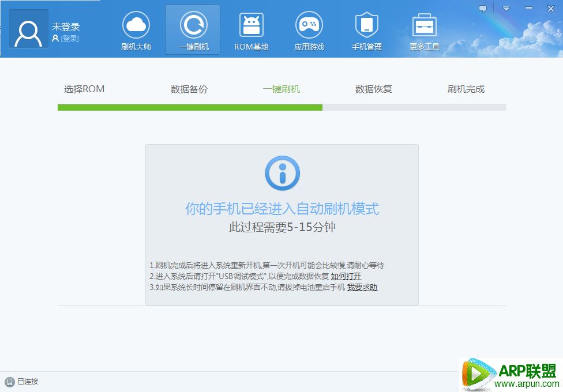Open the 刷机大师 cloud icon tab

tap(136, 25)
